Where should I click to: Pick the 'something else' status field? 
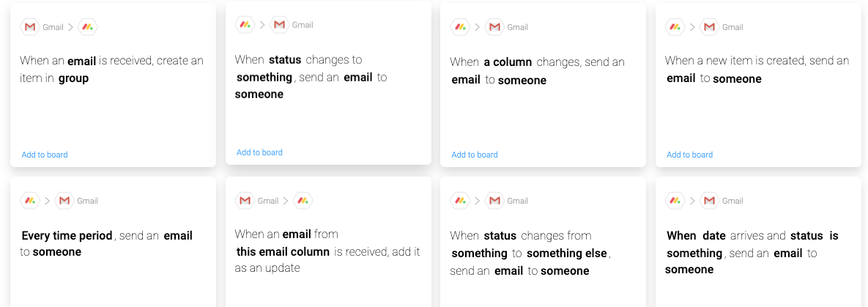point(568,254)
